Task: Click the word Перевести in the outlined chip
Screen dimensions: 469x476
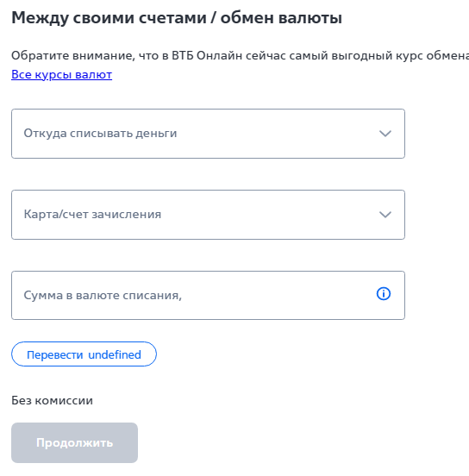Action: point(55,354)
